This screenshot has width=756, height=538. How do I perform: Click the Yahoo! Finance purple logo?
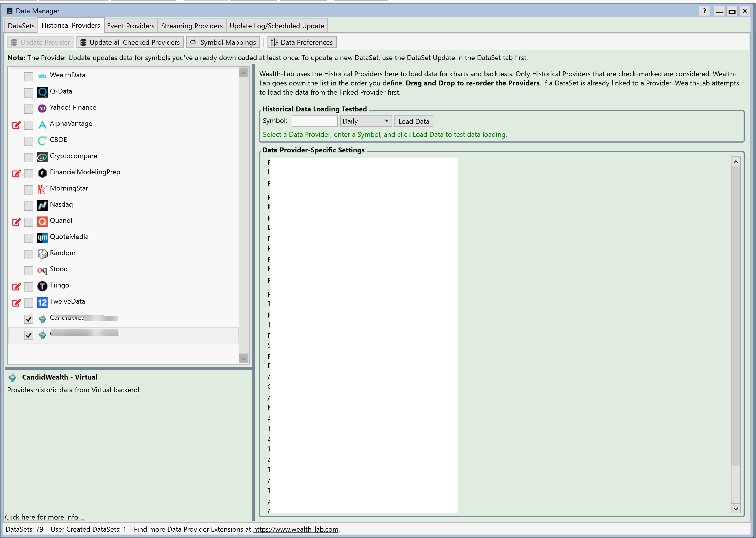42,108
